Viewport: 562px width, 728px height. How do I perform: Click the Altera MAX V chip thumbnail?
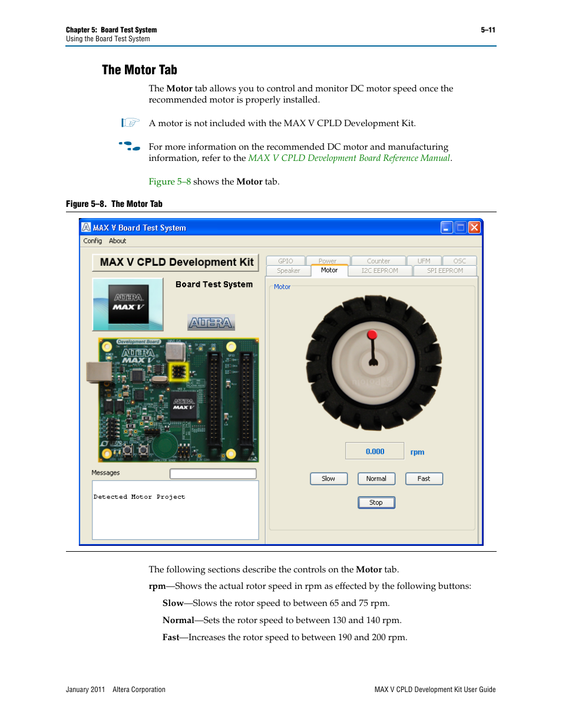click(128, 304)
